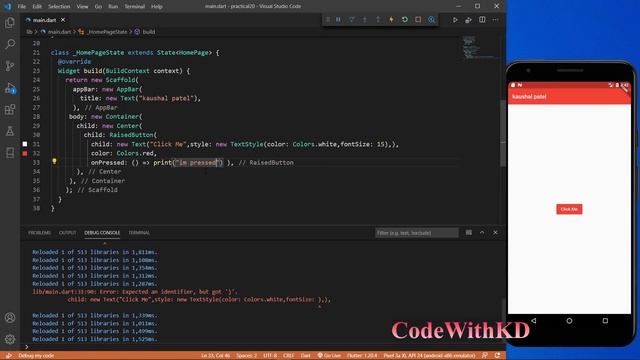This screenshot has width=640, height=360.
Task: Click Go Live in status bar
Action: 329,356
